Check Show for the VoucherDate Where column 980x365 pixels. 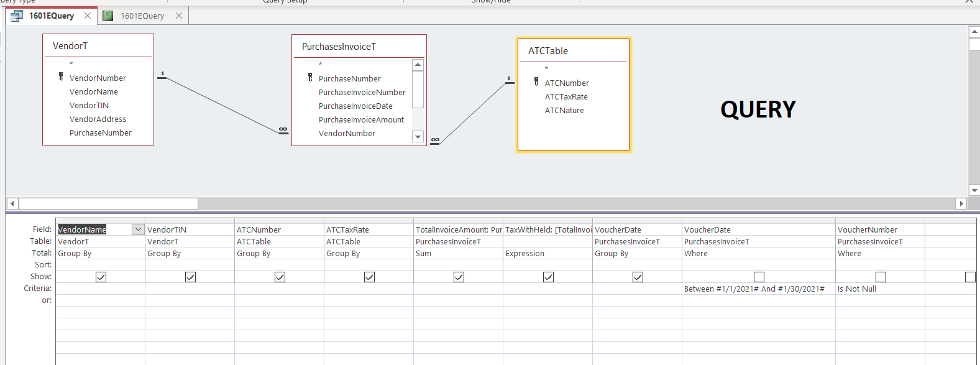click(759, 277)
